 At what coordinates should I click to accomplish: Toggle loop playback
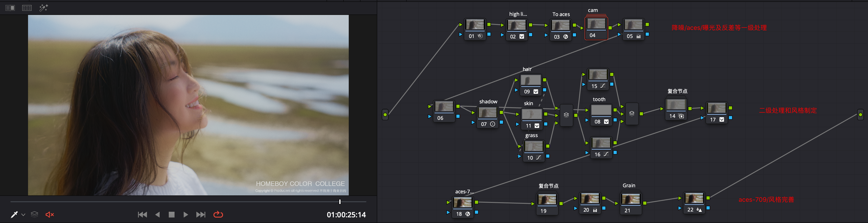(x=218, y=215)
